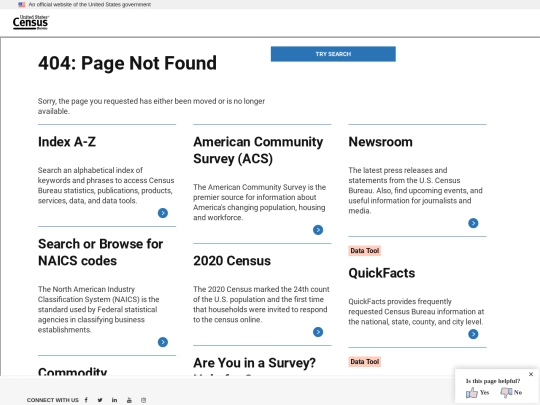Click 'An official website of the United States government' text
540x405 pixels.
[x=90, y=4]
